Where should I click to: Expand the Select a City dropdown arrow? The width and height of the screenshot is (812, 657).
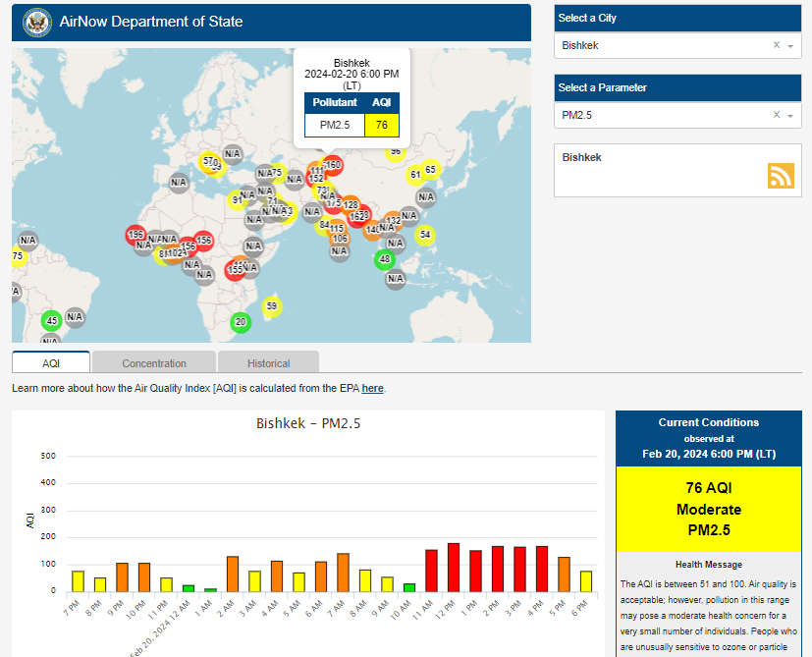point(790,46)
